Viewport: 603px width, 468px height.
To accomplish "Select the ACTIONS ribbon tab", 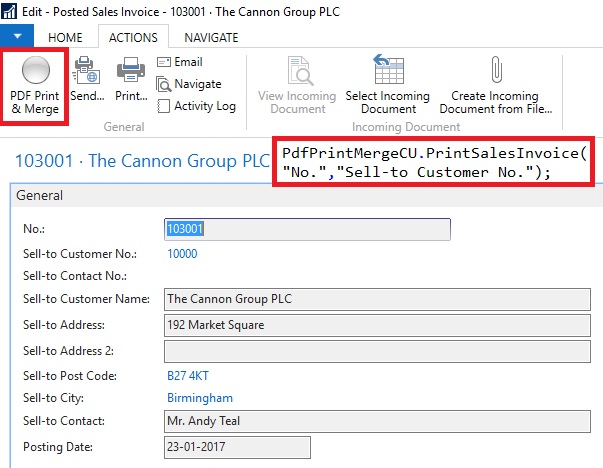I will pyautogui.click(x=133, y=37).
